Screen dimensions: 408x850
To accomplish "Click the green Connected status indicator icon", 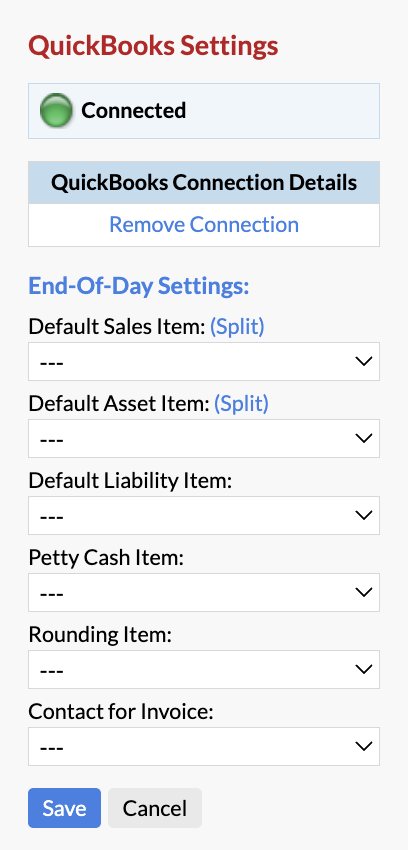I will (x=56, y=111).
